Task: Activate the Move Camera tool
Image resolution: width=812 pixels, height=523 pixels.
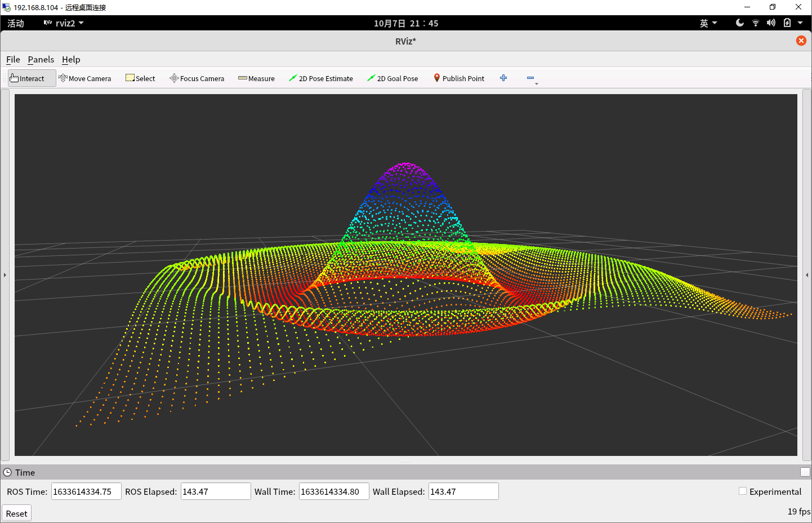Action: 85,78
